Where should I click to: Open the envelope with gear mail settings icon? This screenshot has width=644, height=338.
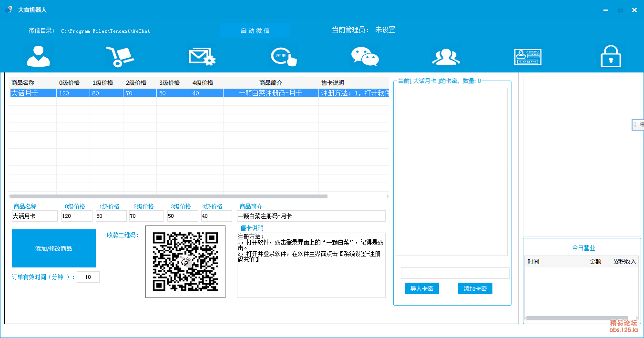pos(202,56)
